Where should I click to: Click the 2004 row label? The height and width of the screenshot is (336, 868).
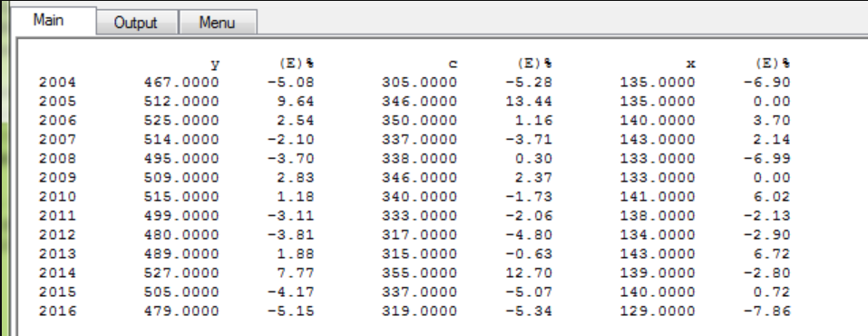coord(57,83)
